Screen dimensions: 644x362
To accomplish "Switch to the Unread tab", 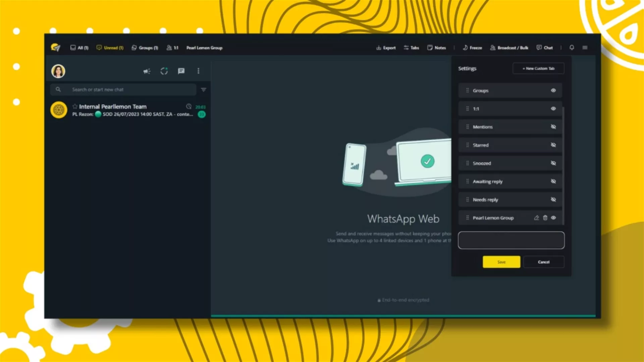I will click(x=110, y=48).
